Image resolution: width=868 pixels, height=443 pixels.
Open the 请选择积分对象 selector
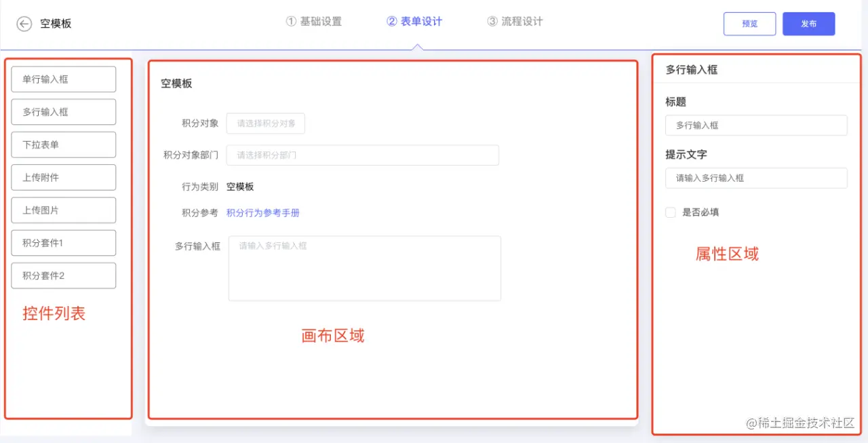tap(266, 123)
